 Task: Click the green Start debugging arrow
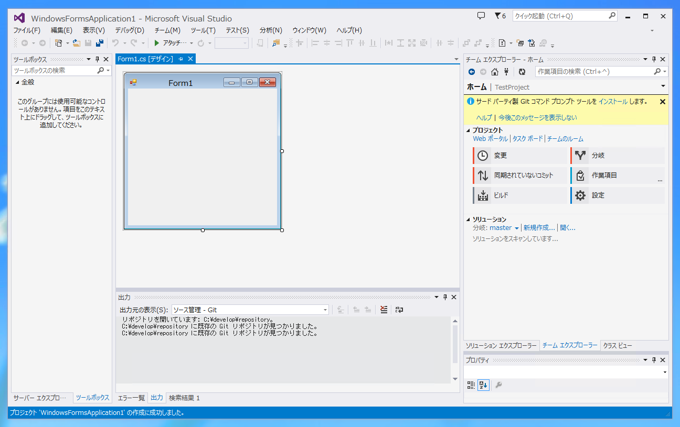point(157,43)
